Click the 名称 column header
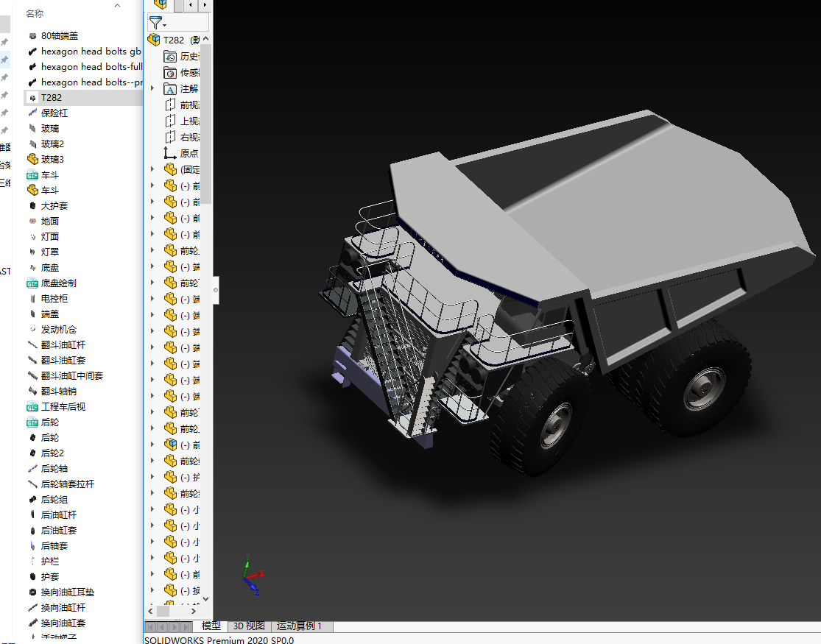The width and height of the screenshot is (821, 644). [35, 13]
